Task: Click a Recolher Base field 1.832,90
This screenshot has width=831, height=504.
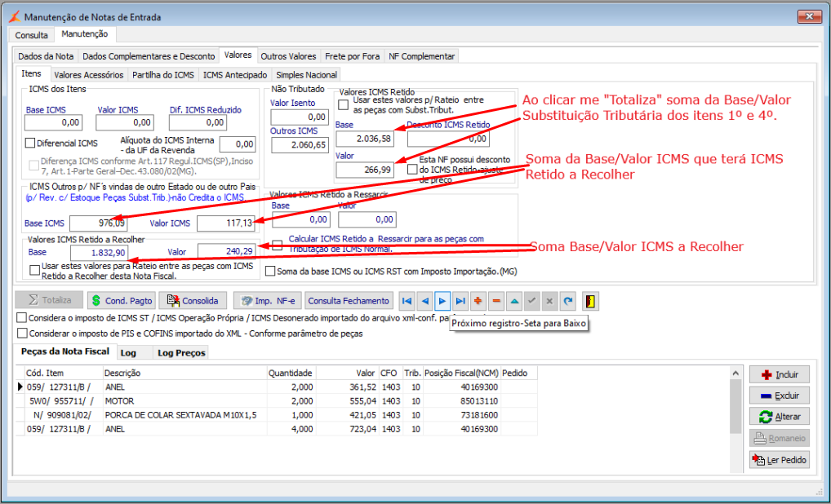Action: 99,253
